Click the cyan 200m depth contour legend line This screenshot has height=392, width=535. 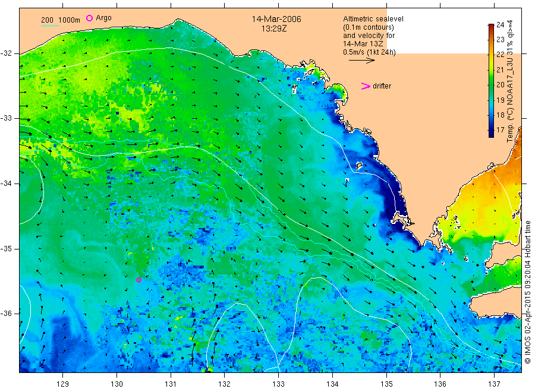[x=50, y=26]
